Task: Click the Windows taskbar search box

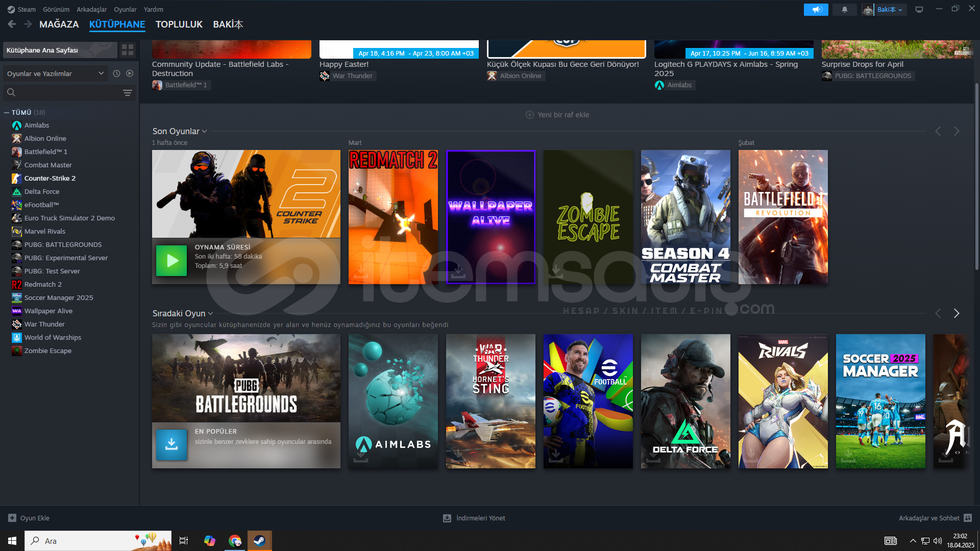Action: (98, 541)
